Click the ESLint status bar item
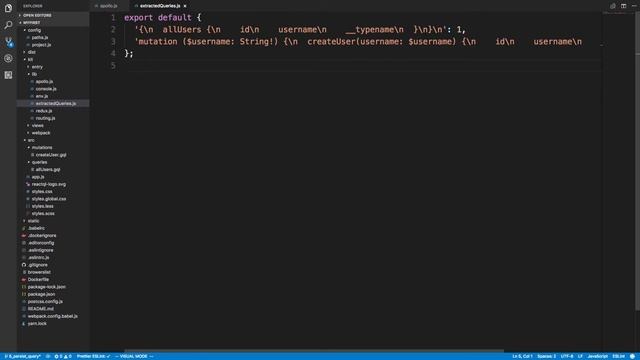 tap(618, 356)
